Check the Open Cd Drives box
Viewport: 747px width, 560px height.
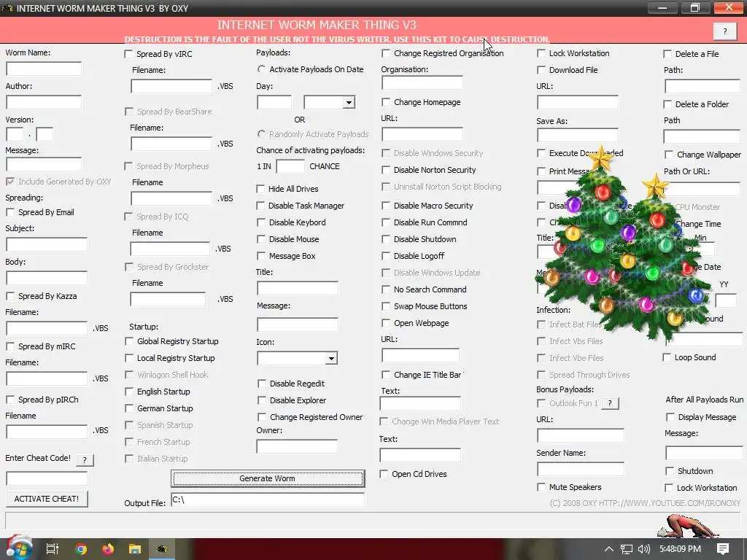(x=384, y=474)
